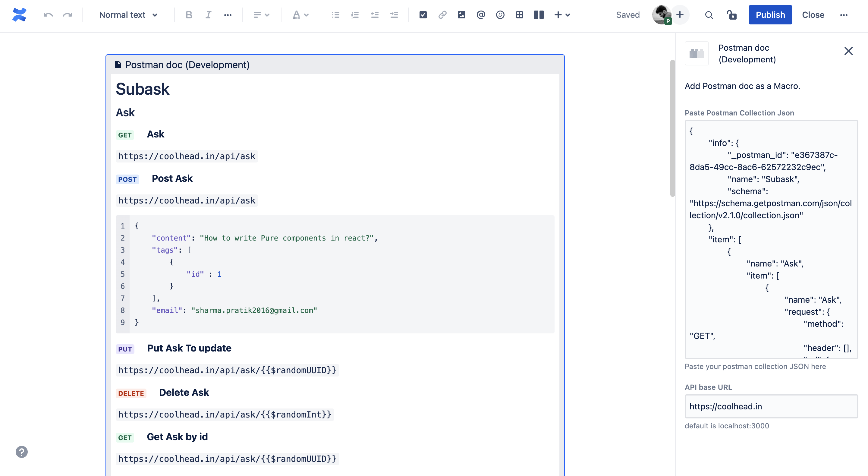Insert an image with the image icon
Screen dimensions: 868x476
pyautogui.click(x=461, y=15)
